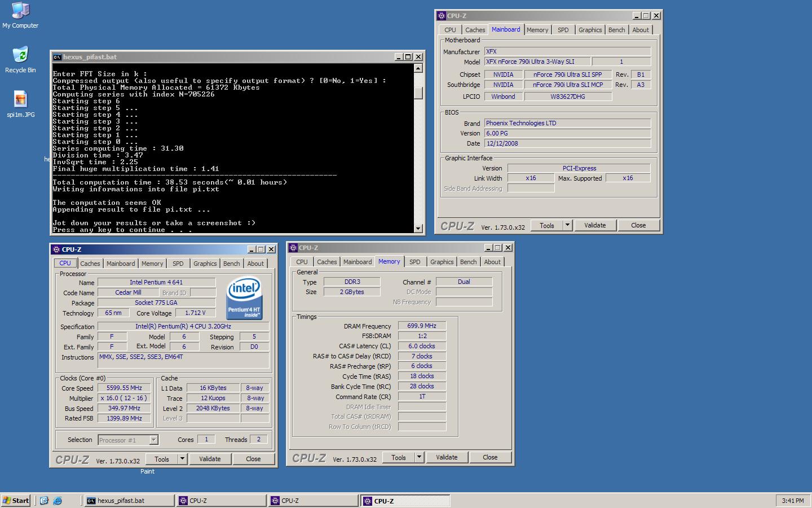This screenshot has height=508, width=812.
Task: Select About tab in Mainboard window
Action: [641, 30]
